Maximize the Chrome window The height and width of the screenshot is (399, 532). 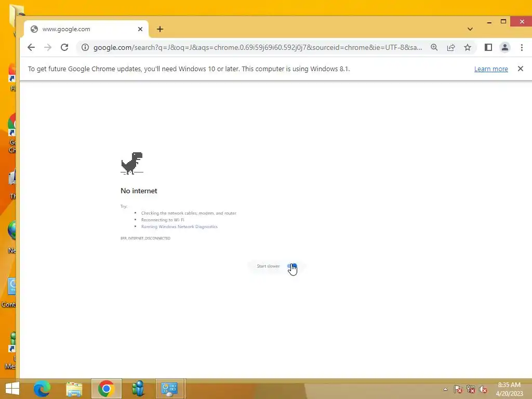tap(503, 21)
